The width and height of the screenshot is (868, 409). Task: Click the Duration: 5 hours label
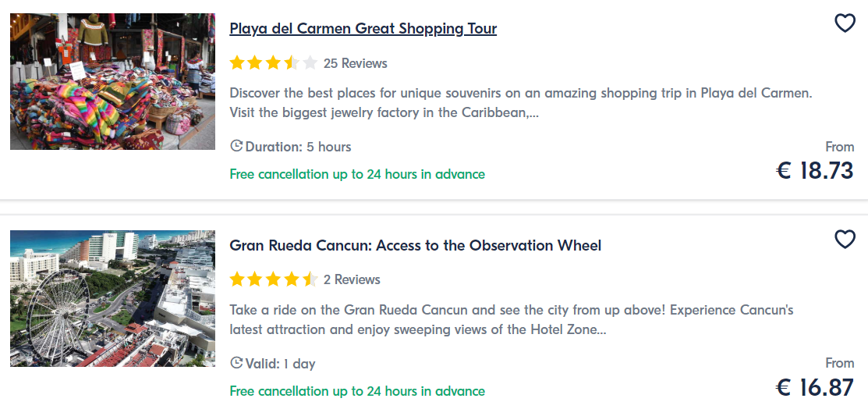[x=299, y=147]
